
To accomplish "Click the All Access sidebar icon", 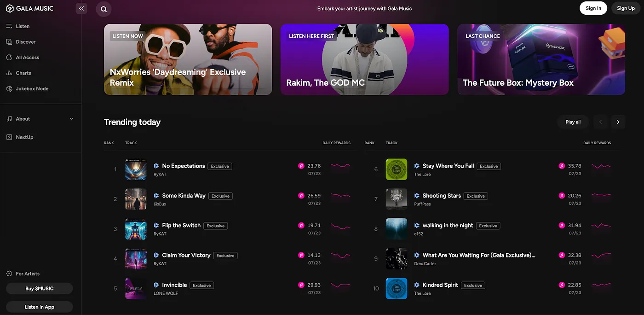I will point(9,58).
